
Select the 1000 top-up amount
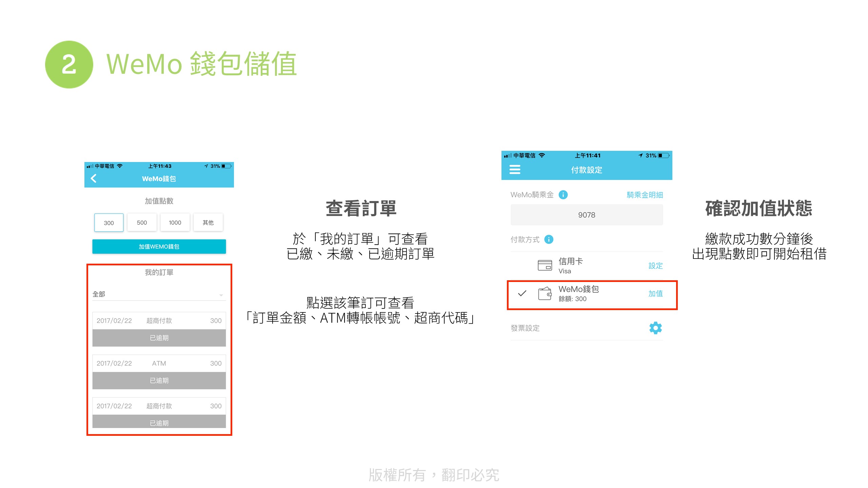click(175, 223)
